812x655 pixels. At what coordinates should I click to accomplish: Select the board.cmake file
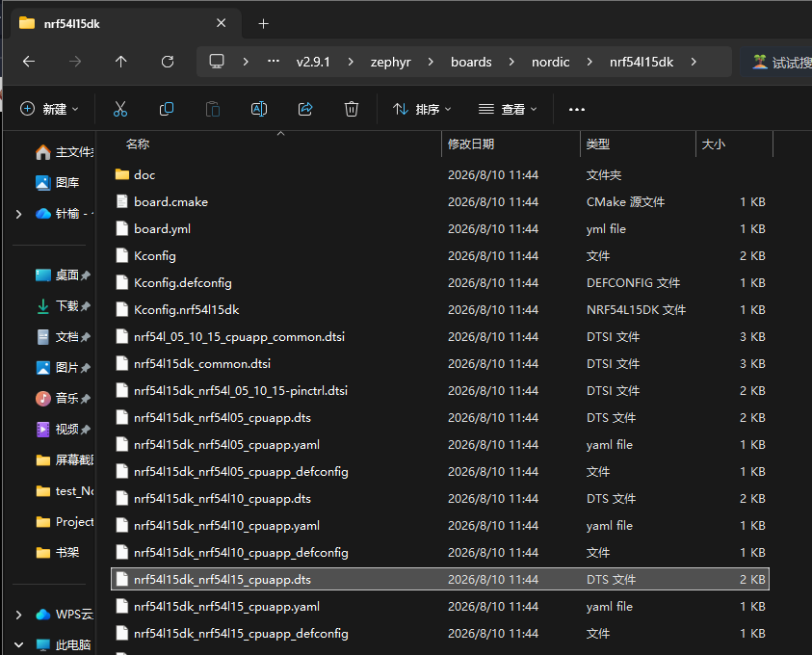[x=440, y=202]
